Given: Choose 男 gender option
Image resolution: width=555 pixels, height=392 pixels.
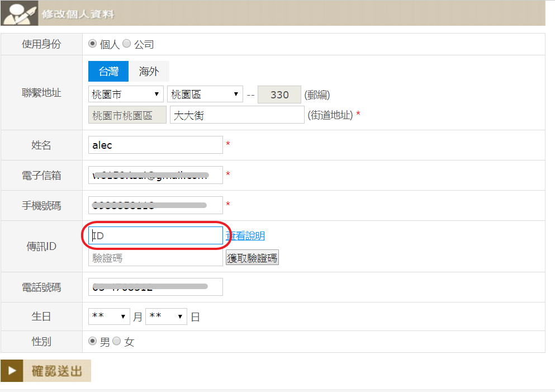Looking at the screenshot, I should pos(93,341).
